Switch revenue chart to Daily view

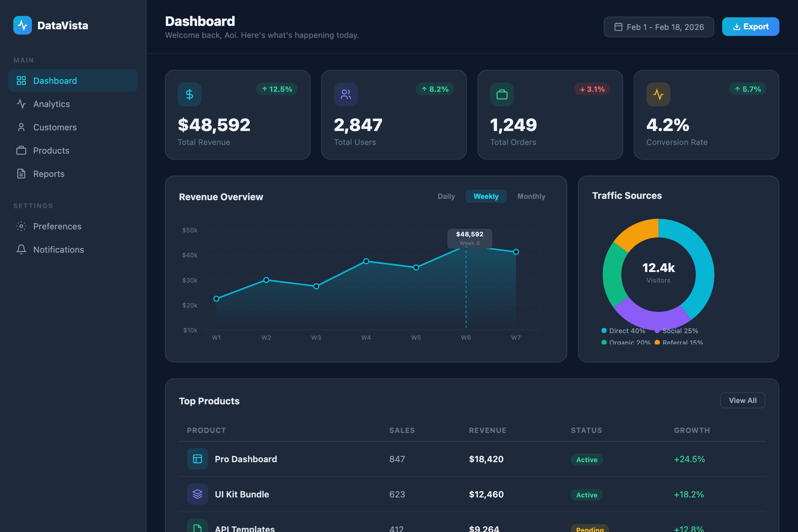click(446, 196)
